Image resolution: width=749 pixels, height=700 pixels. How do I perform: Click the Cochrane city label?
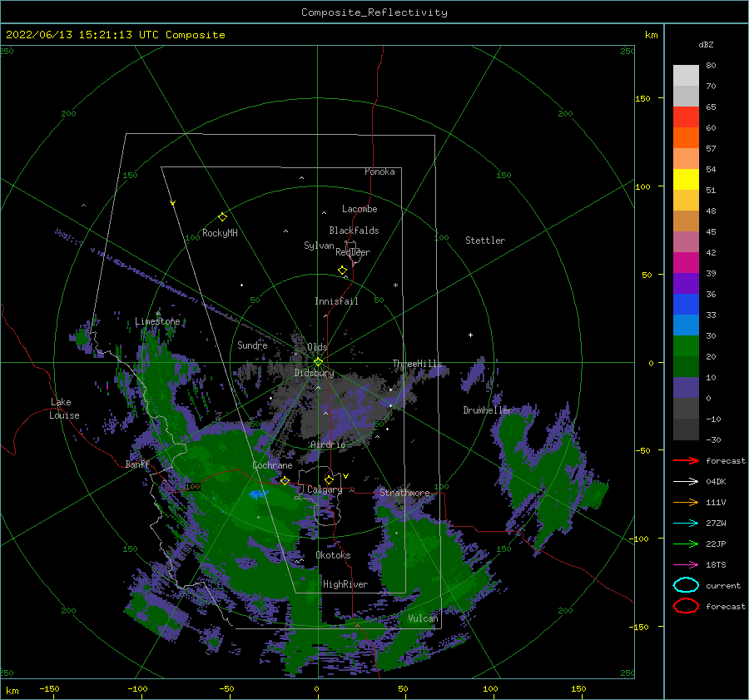[x=272, y=465]
